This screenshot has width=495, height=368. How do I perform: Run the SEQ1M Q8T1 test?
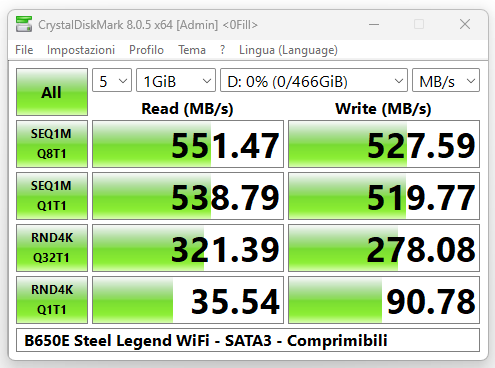point(52,144)
